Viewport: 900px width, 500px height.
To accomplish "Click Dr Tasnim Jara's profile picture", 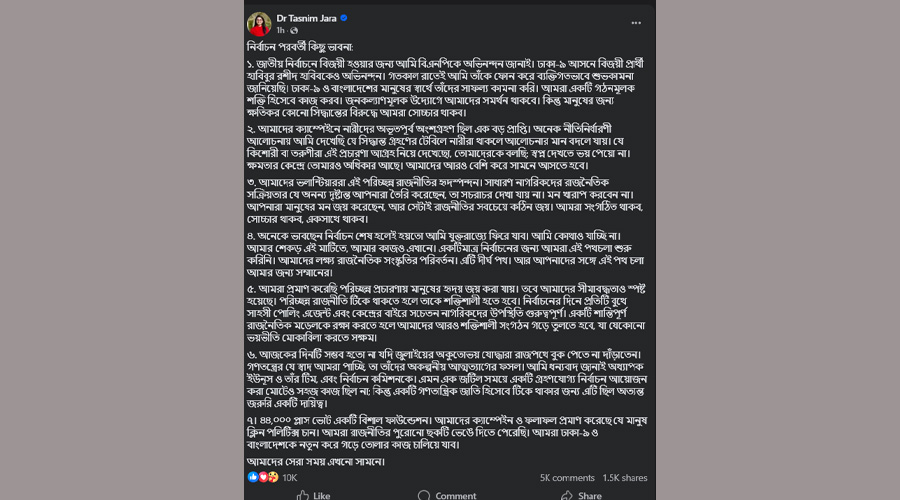I will pos(258,24).
